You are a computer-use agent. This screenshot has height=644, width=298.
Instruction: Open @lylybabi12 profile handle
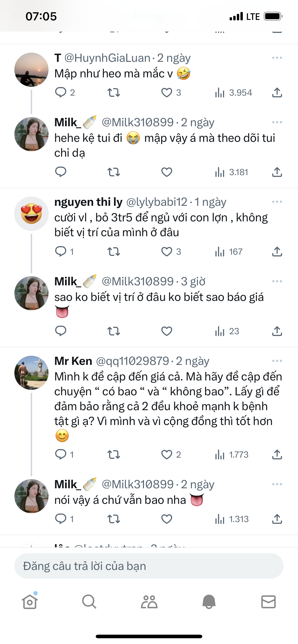tap(157, 202)
